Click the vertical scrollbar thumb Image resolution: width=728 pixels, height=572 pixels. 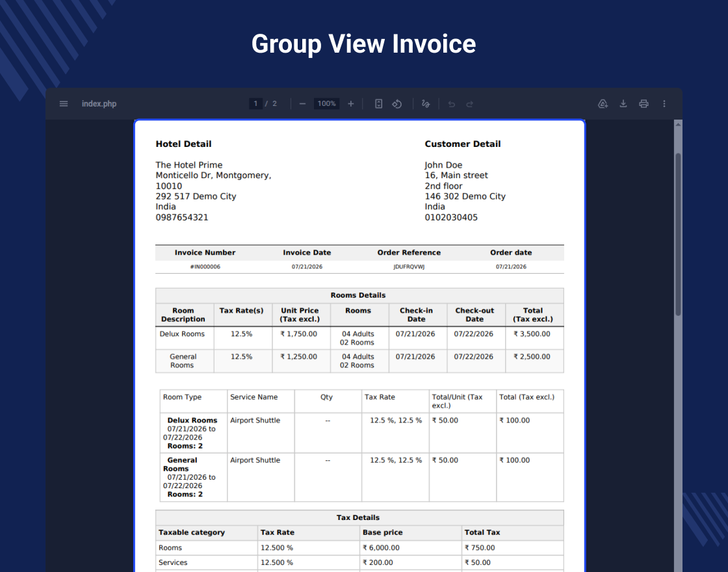coord(678,235)
